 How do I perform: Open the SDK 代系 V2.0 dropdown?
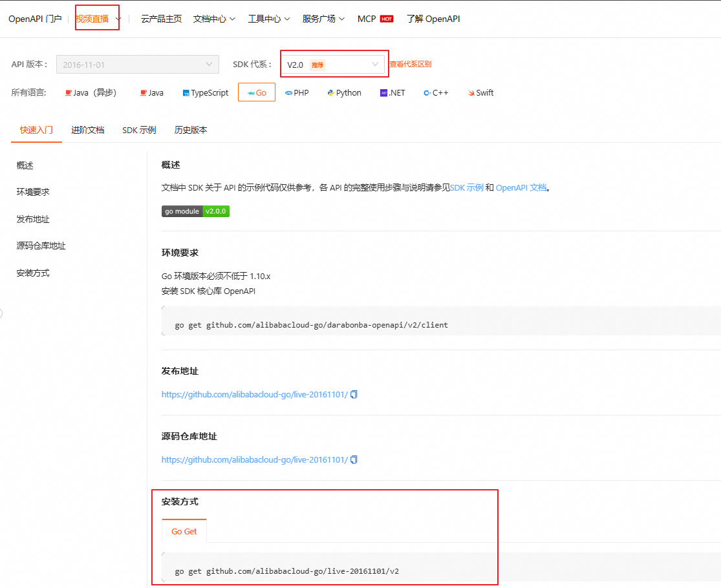point(332,65)
